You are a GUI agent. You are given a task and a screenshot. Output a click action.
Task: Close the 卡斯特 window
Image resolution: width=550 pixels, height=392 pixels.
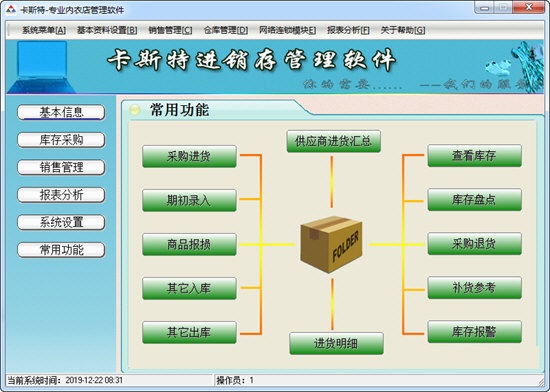click(x=529, y=8)
